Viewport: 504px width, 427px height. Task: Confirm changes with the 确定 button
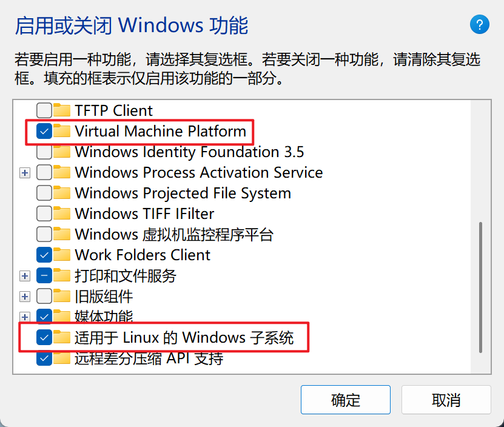[346, 400]
